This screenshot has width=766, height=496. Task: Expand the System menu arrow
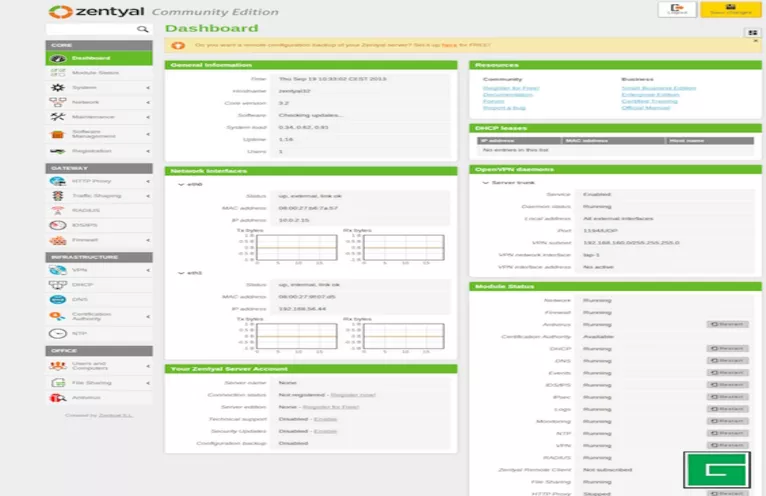(148, 88)
